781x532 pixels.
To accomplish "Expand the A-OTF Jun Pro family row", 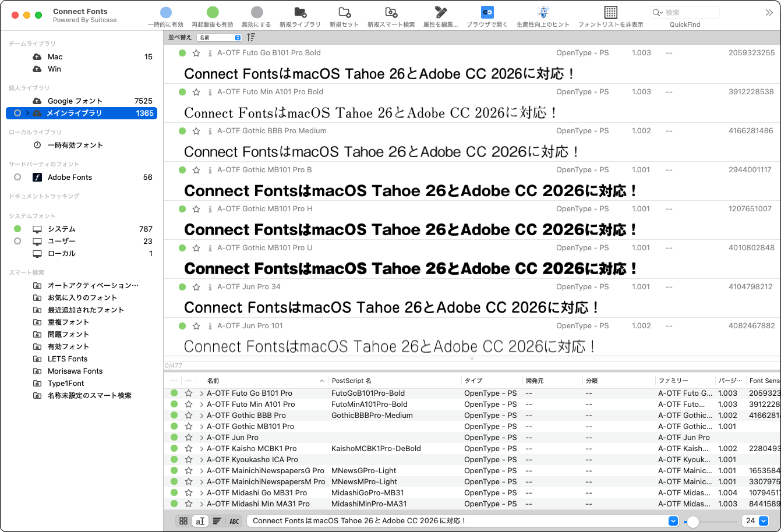I will pos(202,438).
